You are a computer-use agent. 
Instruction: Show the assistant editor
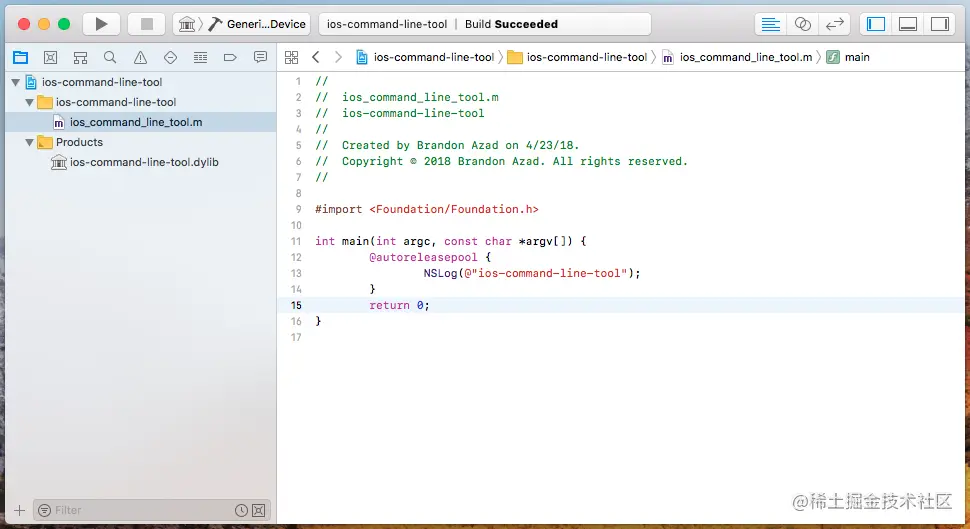point(802,24)
